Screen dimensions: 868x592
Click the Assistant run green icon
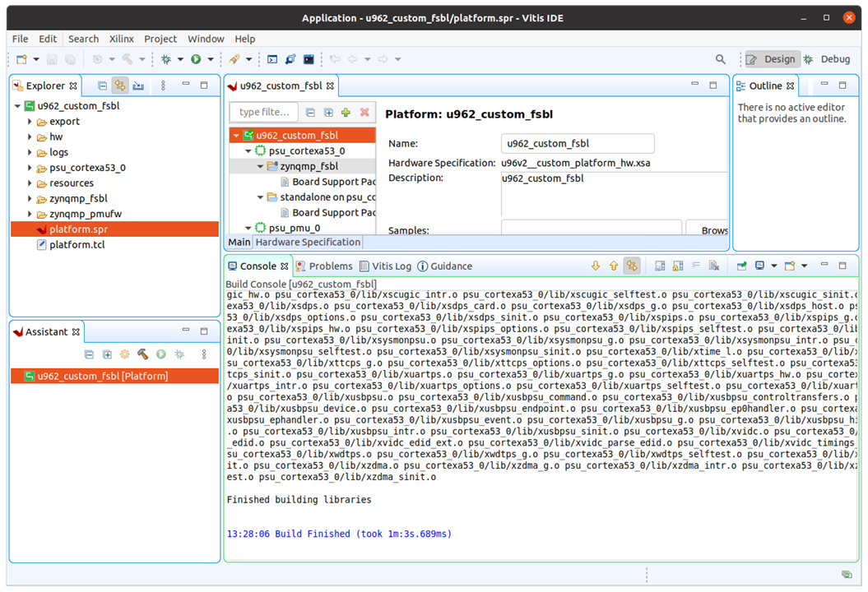tap(161, 354)
